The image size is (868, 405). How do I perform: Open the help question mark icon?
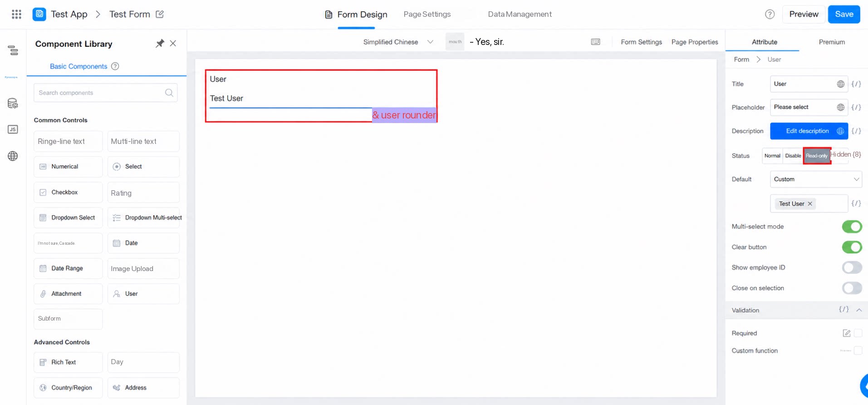pyautogui.click(x=770, y=14)
